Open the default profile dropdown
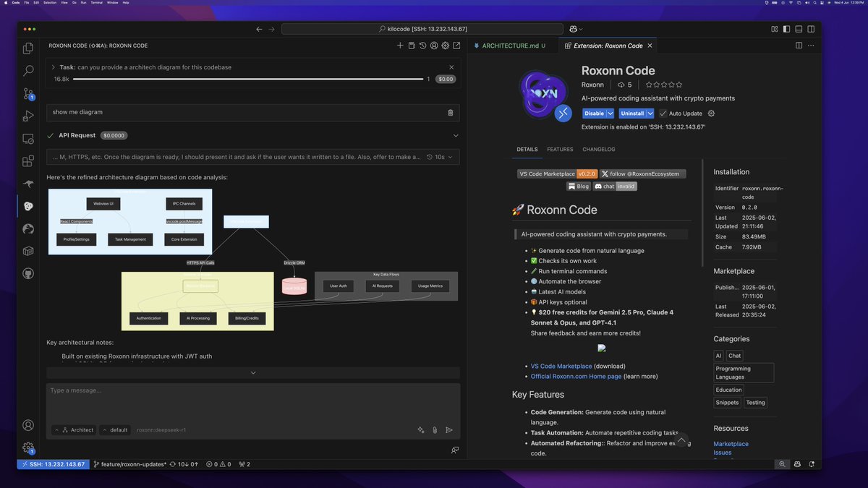The width and height of the screenshot is (868, 488). click(114, 429)
